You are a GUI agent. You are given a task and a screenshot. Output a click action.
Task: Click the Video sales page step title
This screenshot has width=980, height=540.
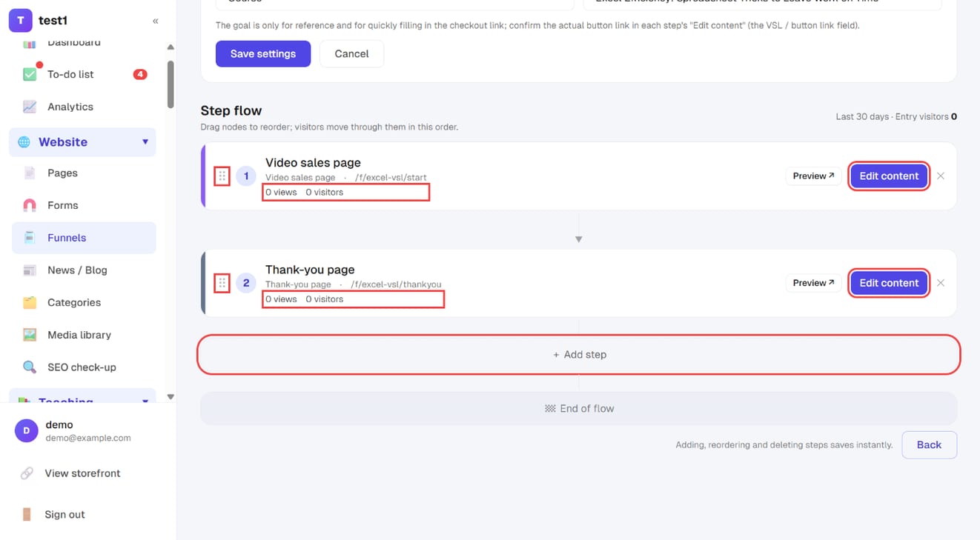click(313, 163)
